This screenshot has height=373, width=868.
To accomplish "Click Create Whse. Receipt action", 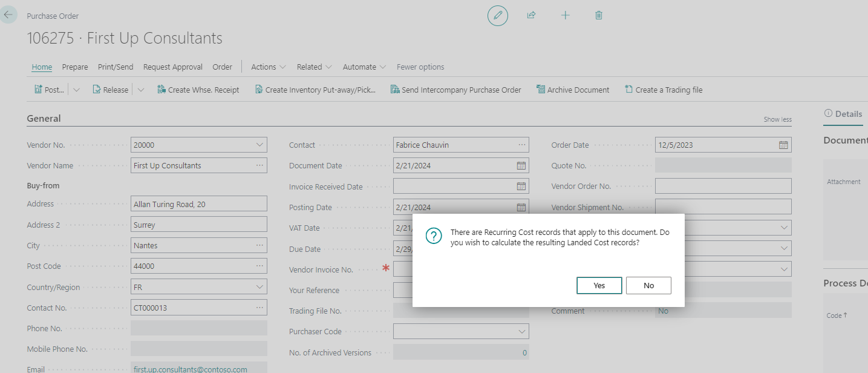I will tap(198, 90).
